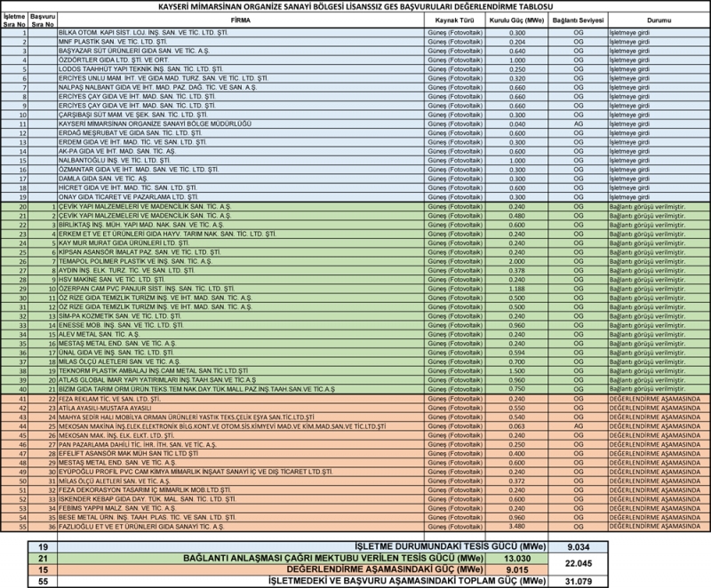Viewport: 711px width, 588px height.
Task: Select firm 'BİLKA OTOM. KAPI SİST. LOJ. İNŞ.'
Action: (143, 33)
